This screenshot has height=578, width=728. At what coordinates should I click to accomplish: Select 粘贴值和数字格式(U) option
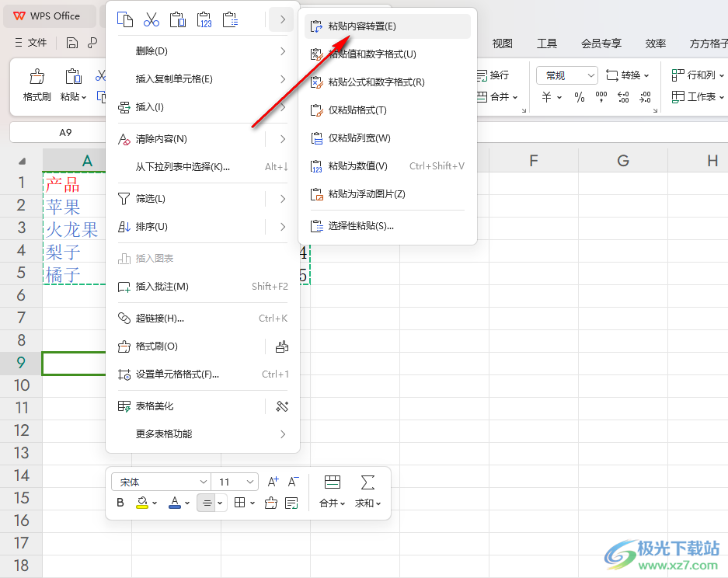click(x=387, y=54)
